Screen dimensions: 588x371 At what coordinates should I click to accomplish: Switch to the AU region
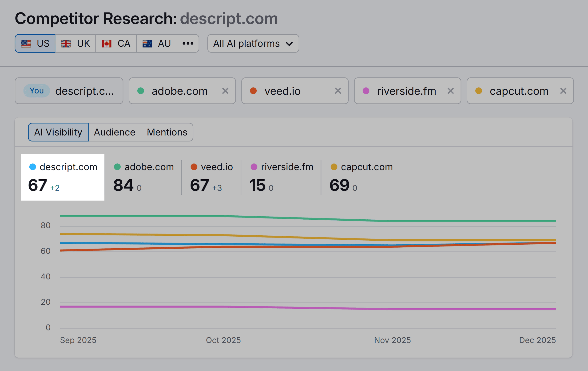click(x=156, y=43)
